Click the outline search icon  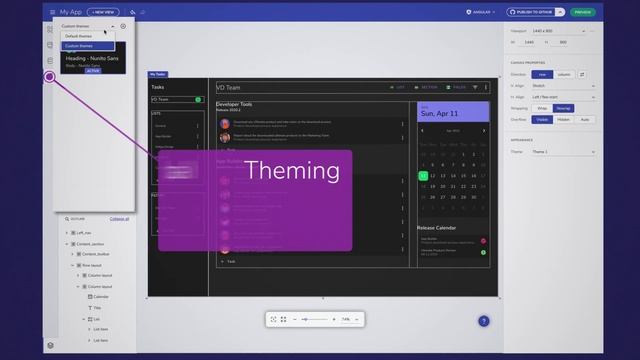(x=67, y=219)
